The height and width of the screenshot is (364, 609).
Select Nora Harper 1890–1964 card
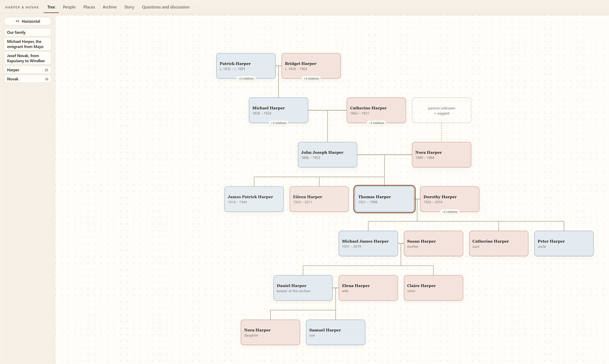click(x=442, y=155)
